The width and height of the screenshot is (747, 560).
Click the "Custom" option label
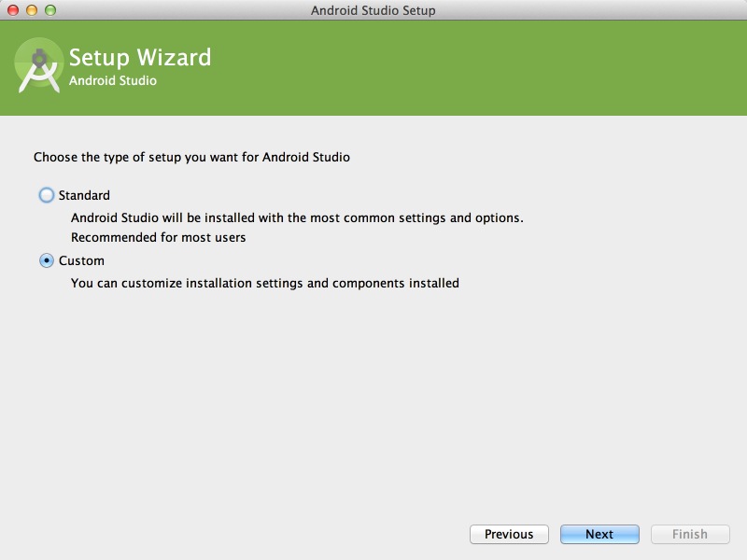[x=81, y=261]
